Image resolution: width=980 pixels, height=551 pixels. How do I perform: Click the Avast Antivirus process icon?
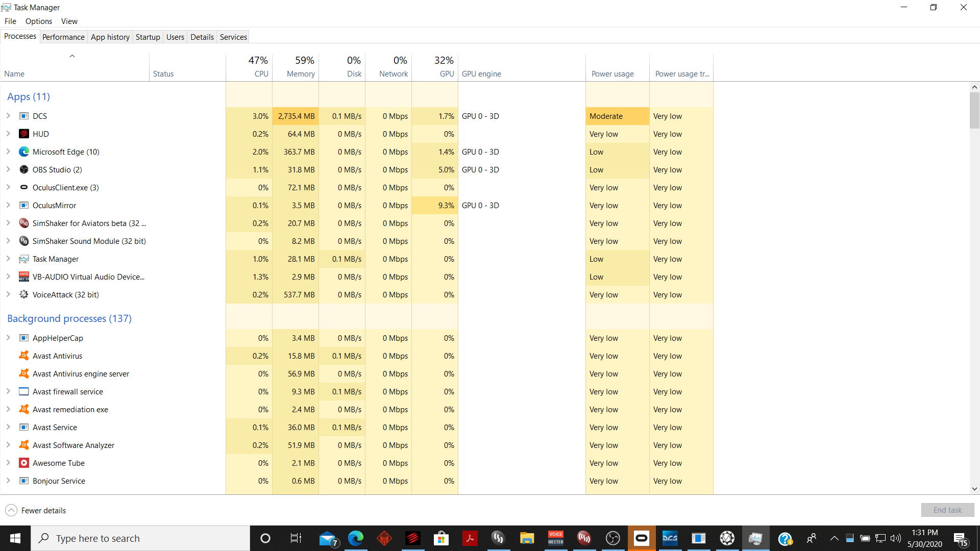coord(24,356)
